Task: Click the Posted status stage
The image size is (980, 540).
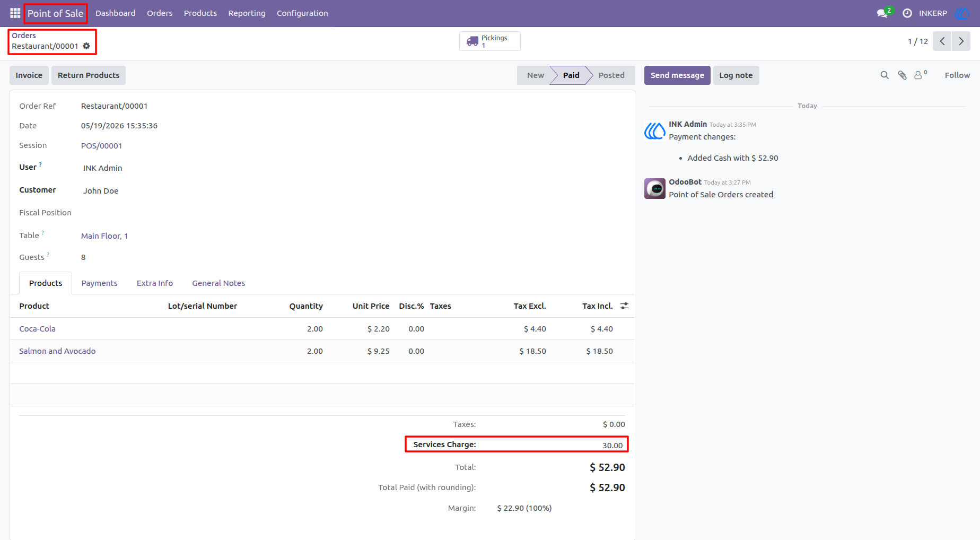Action: [x=611, y=75]
